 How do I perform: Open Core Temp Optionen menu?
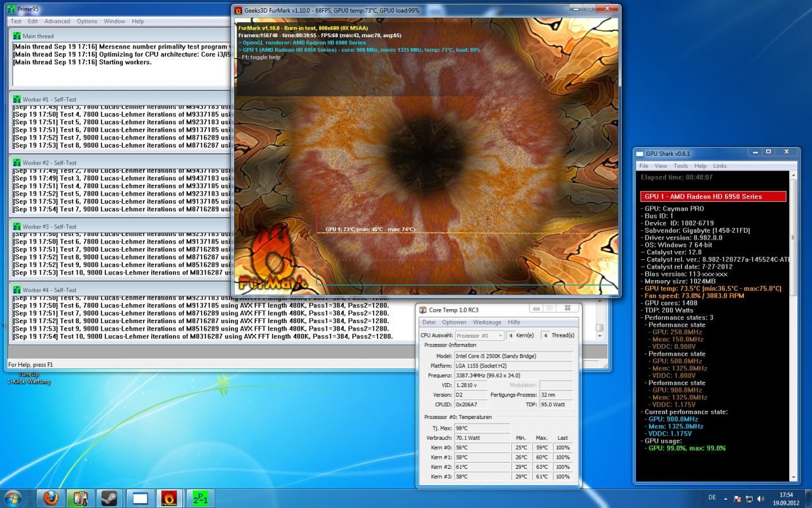pos(455,322)
